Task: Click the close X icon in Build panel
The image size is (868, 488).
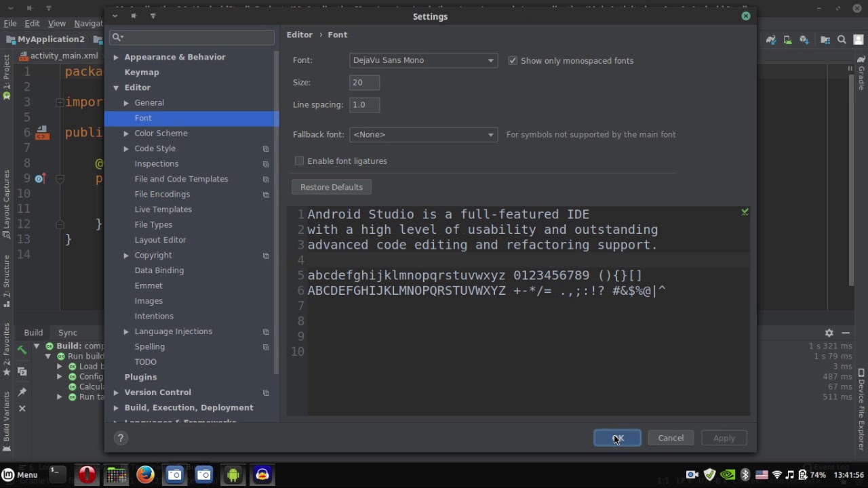Action: click(x=22, y=409)
